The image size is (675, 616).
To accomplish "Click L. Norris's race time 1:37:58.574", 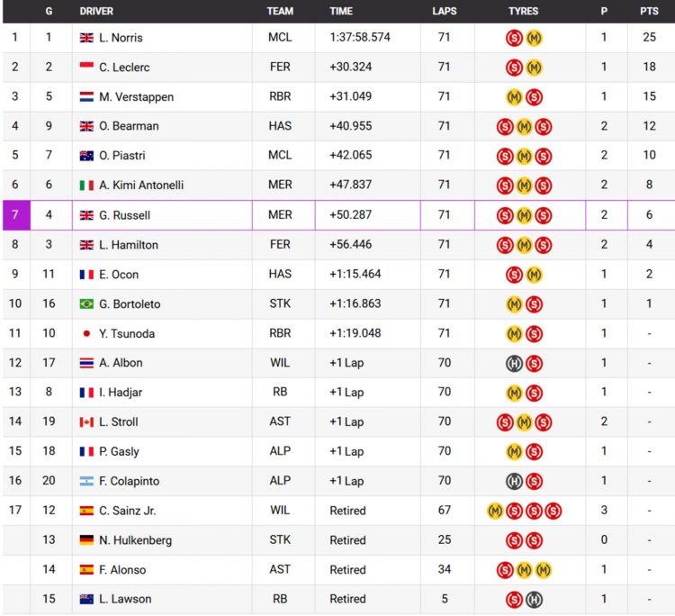I will point(360,38).
